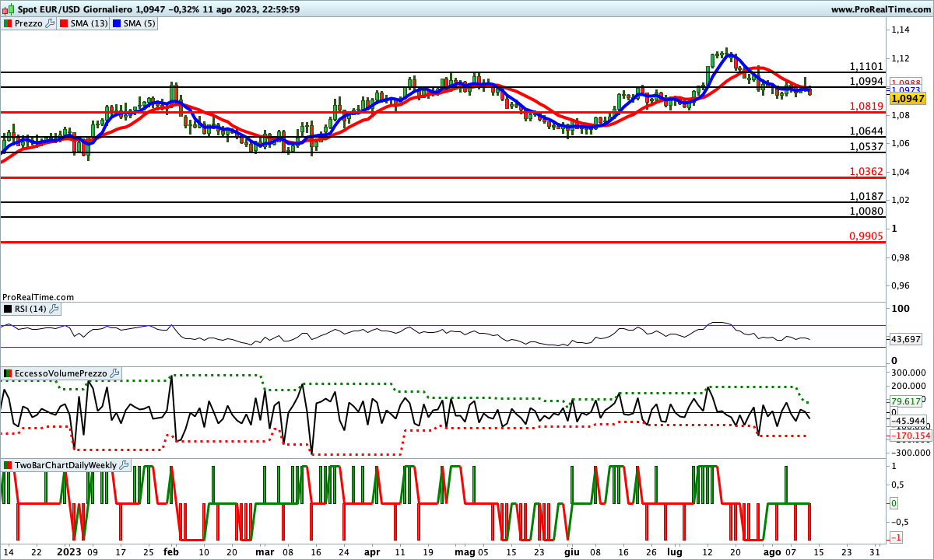Click the 1,14 price axis tick
This screenshot has width=934, height=560.
coord(901,30)
